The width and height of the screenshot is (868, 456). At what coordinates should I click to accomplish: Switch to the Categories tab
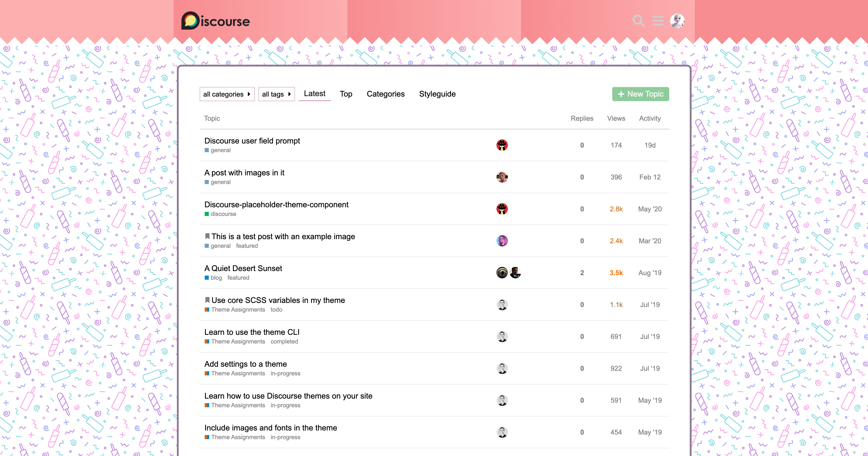click(x=385, y=94)
